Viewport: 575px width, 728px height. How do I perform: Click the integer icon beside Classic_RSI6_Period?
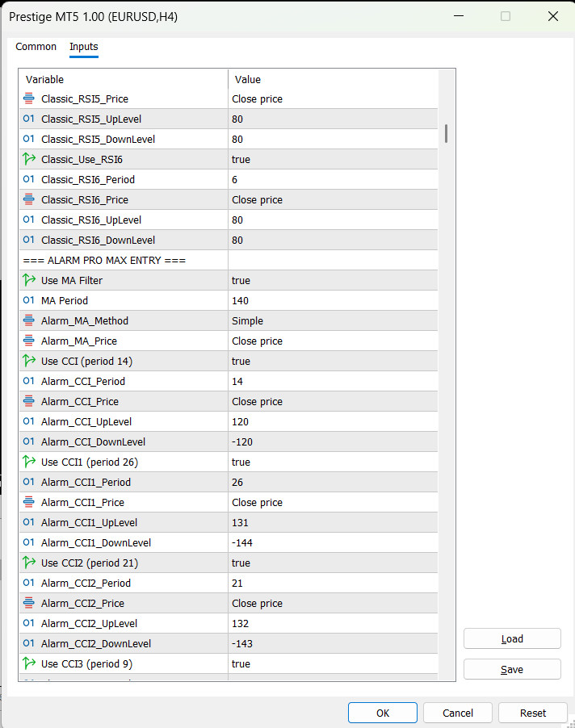tap(29, 179)
